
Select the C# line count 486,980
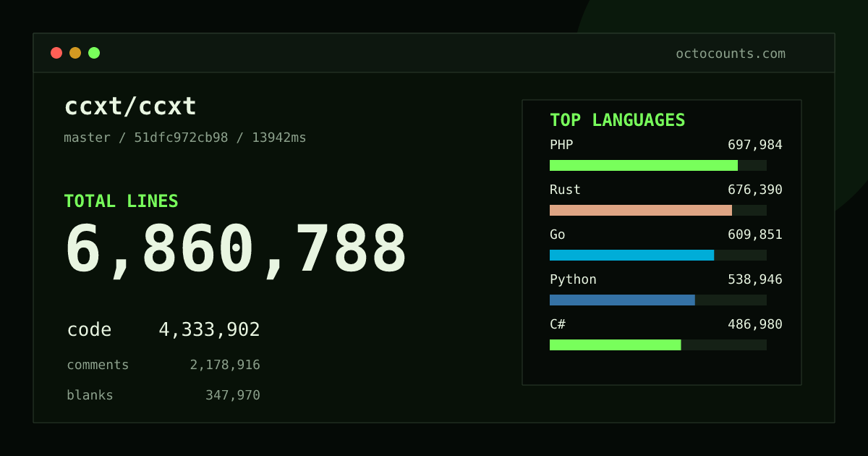755,324
